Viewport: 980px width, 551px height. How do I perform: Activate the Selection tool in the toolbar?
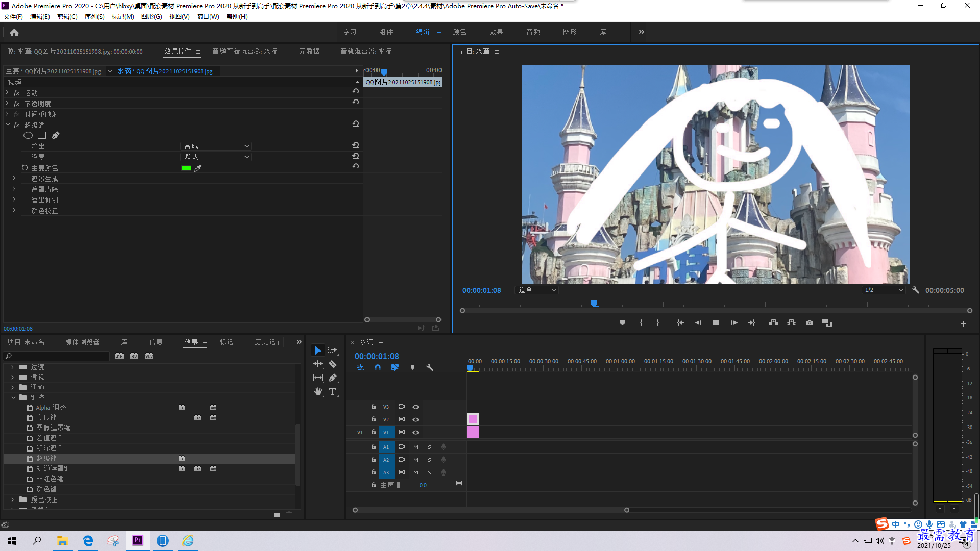[x=318, y=350]
